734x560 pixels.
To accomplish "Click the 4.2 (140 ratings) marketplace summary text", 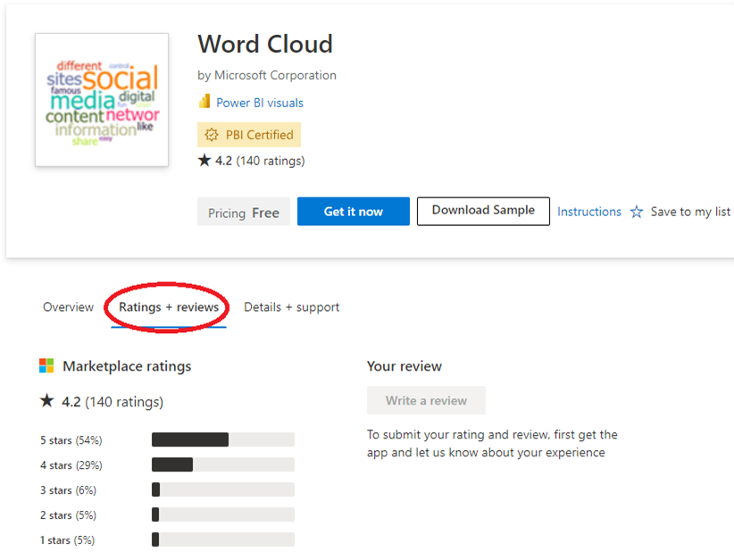I will 113,402.
